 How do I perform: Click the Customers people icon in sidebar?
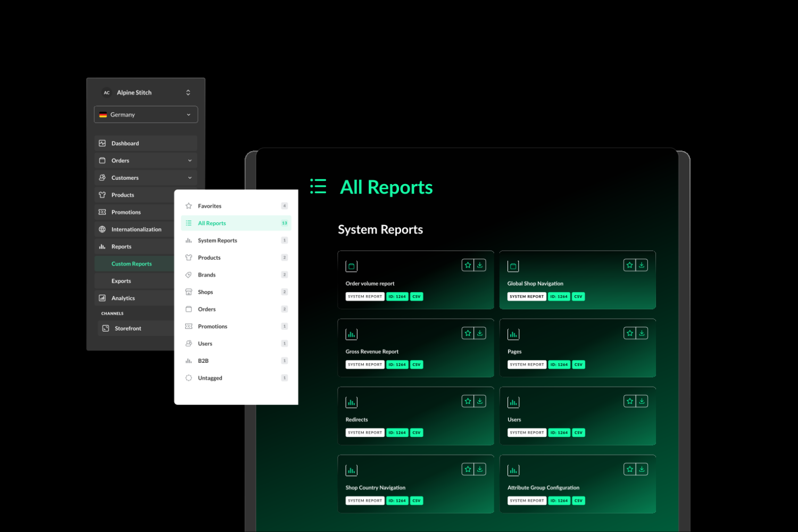(102, 178)
